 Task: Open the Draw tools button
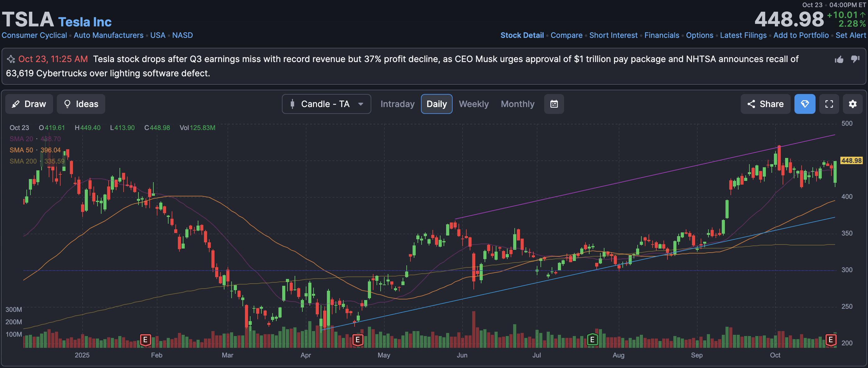click(29, 104)
